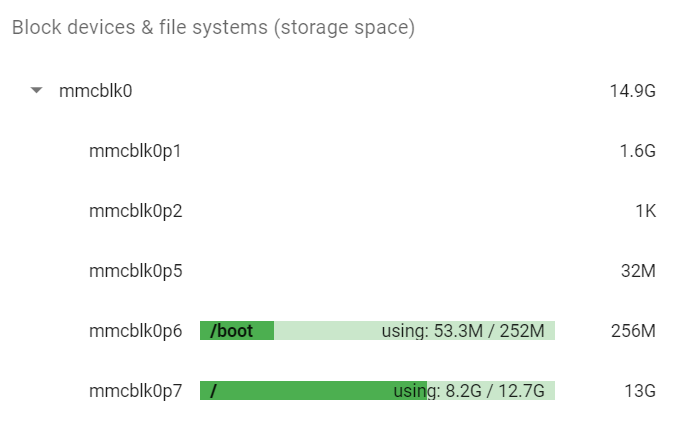Select the mmcblk0p7 partition label
This screenshot has height=428, width=684.
[136, 391]
